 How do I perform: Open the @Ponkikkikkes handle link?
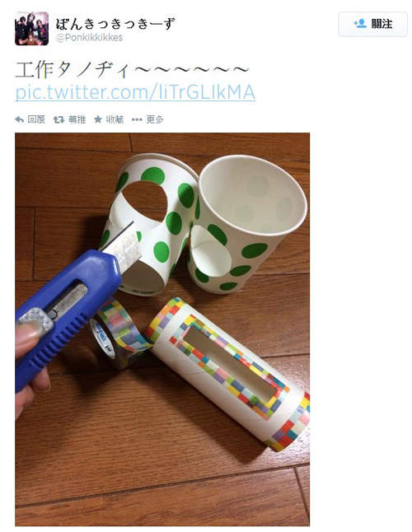[x=89, y=37]
